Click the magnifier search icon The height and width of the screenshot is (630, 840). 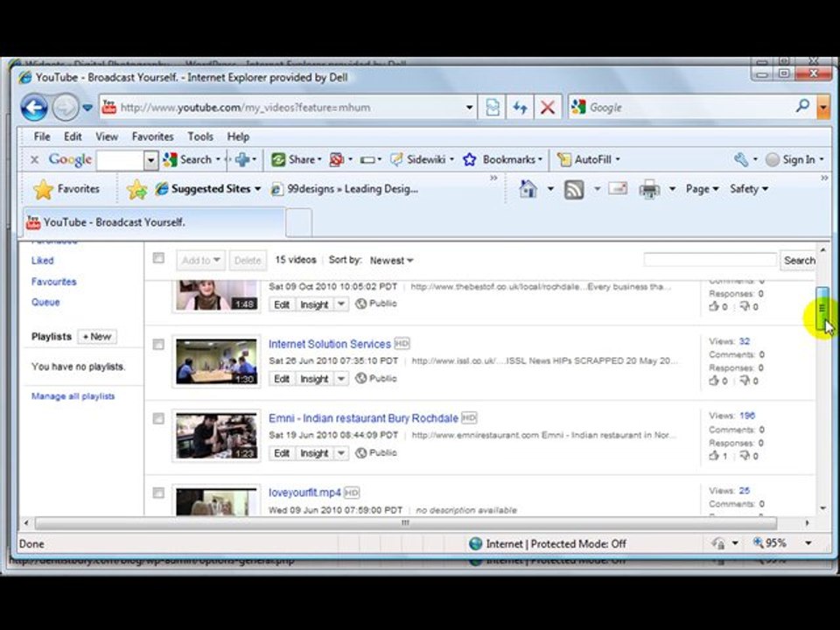(802, 106)
